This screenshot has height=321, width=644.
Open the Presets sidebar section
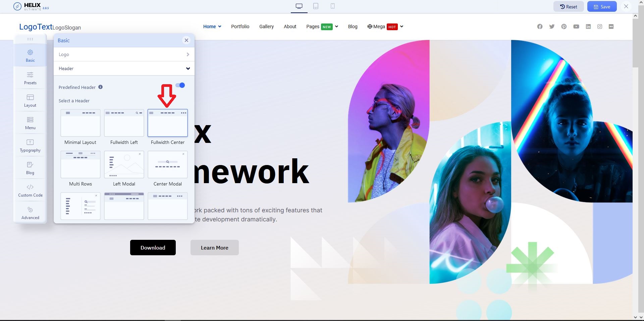coord(30,78)
